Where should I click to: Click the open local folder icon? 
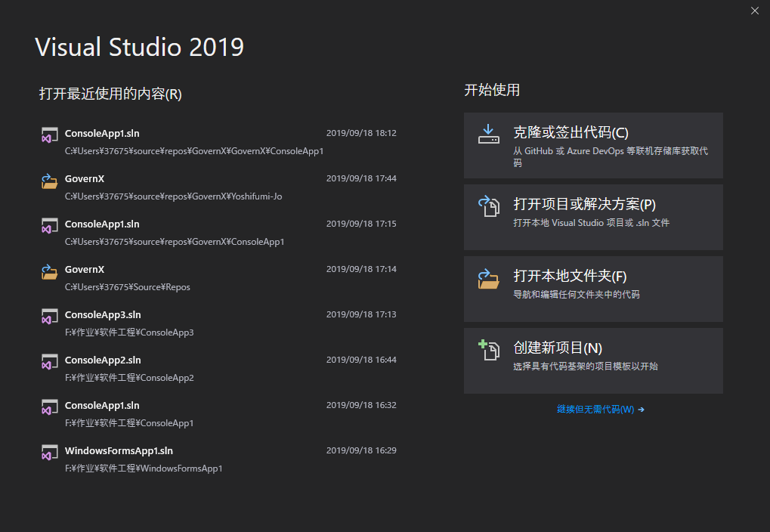click(x=489, y=278)
